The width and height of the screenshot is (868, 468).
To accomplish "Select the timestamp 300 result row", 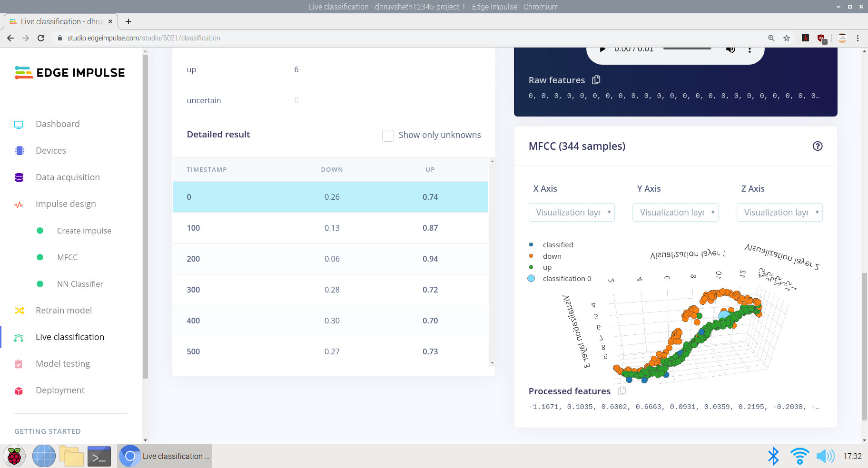I will 330,290.
